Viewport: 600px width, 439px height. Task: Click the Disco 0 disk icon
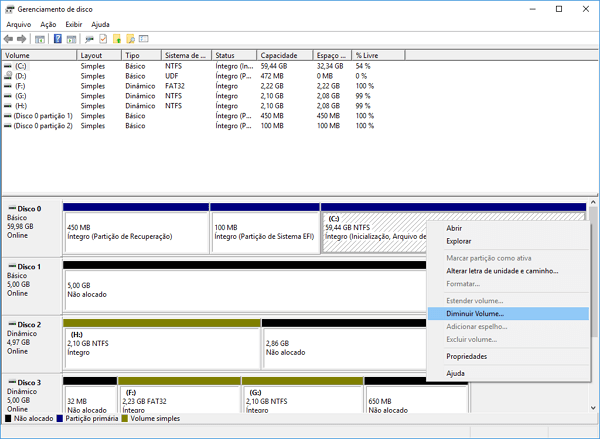pyautogui.click(x=11, y=209)
